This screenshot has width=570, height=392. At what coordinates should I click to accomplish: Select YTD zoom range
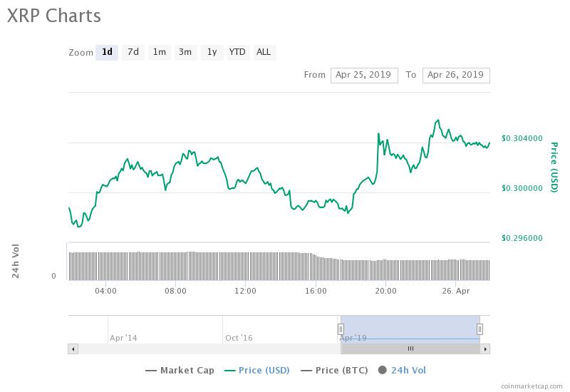pos(237,52)
